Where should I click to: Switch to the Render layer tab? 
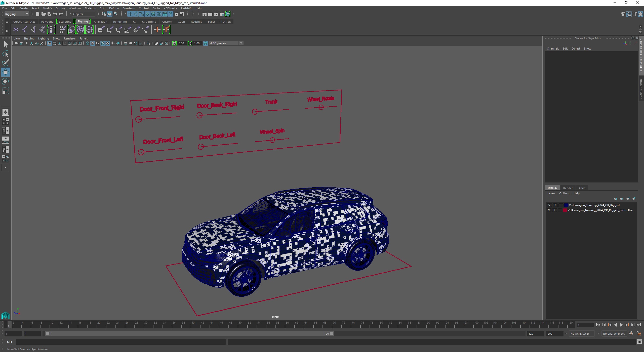pyautogui.click(x=568, y=188)
